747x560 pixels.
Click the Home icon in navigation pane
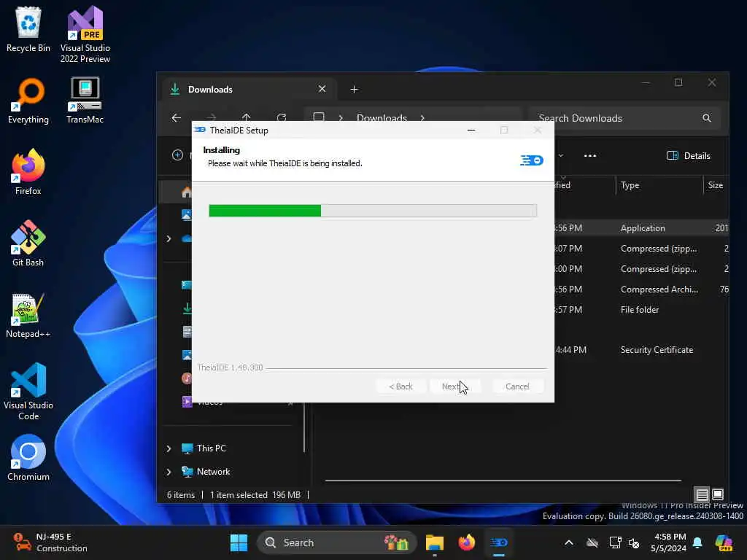[186, 192]
